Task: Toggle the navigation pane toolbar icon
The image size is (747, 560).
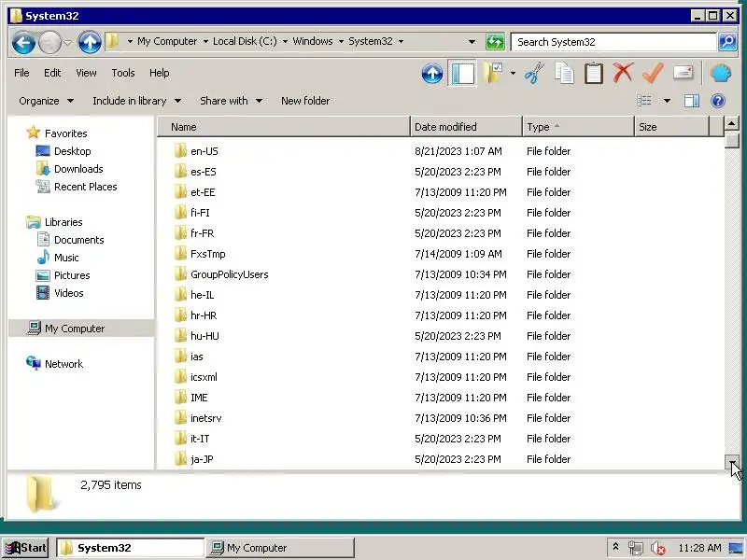Action: point(462,74)
